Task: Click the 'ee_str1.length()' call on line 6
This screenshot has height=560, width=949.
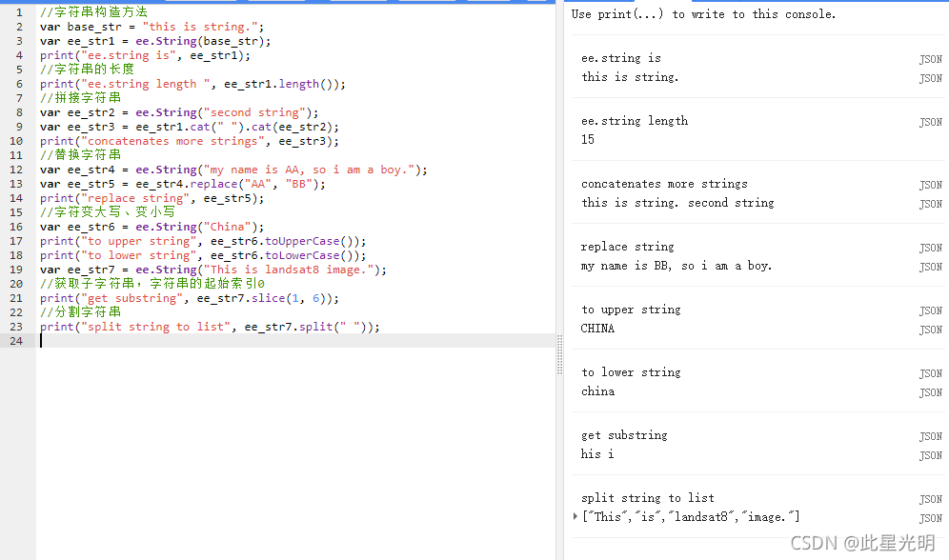Action: (281, 84)
